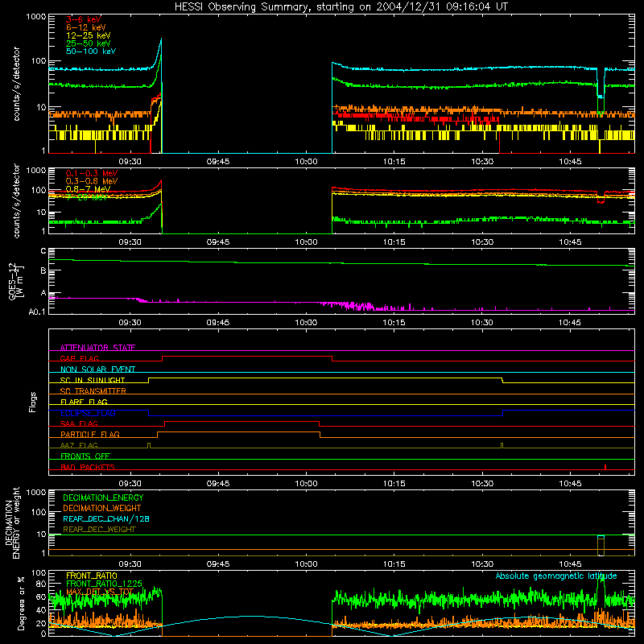Click the GOES-12 axis label
This screenshot has height=644, width=644.
15,282
